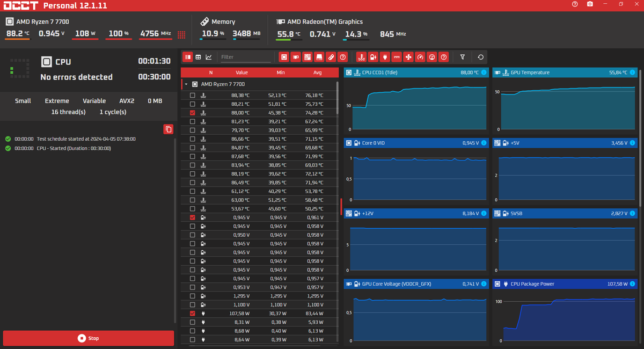Show info for +5V graph

pyautogui.click(x=632, y=143)
